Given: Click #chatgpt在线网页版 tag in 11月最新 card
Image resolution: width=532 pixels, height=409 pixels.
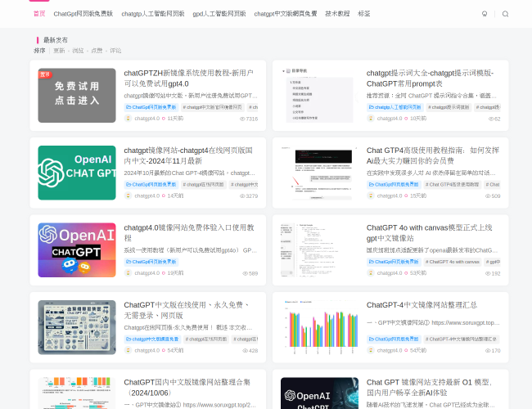Looking at the screenshot, I should pos(203,185).
